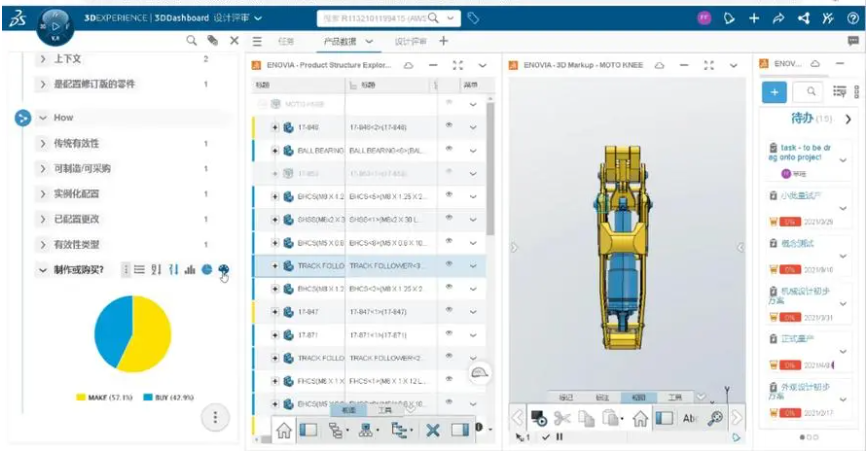
Task: Open dashboard name dropdown next to 设计评审
Action: [258, 18]
